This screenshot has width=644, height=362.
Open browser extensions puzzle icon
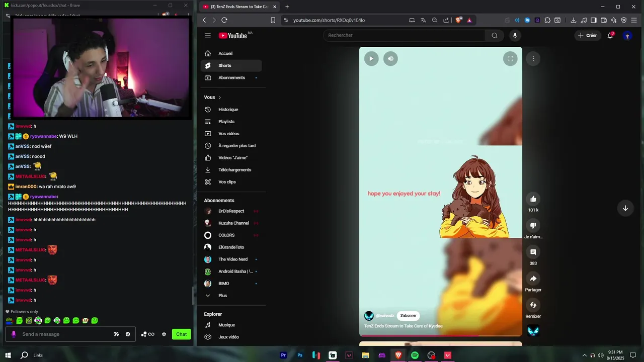(547, 20)
